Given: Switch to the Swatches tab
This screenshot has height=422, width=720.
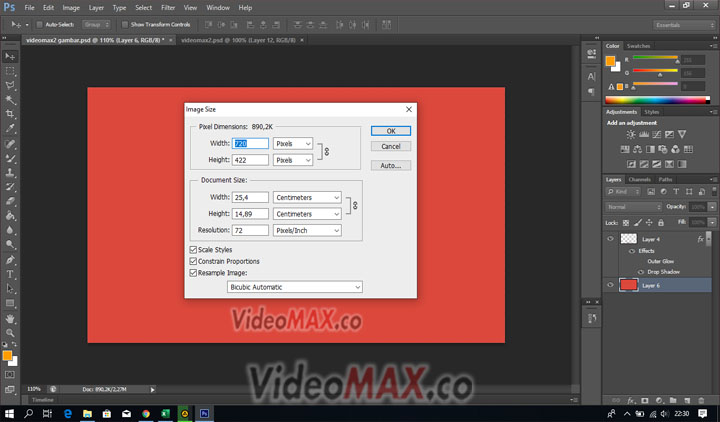Looking at the screenshot, I should [x=638, y=46].
